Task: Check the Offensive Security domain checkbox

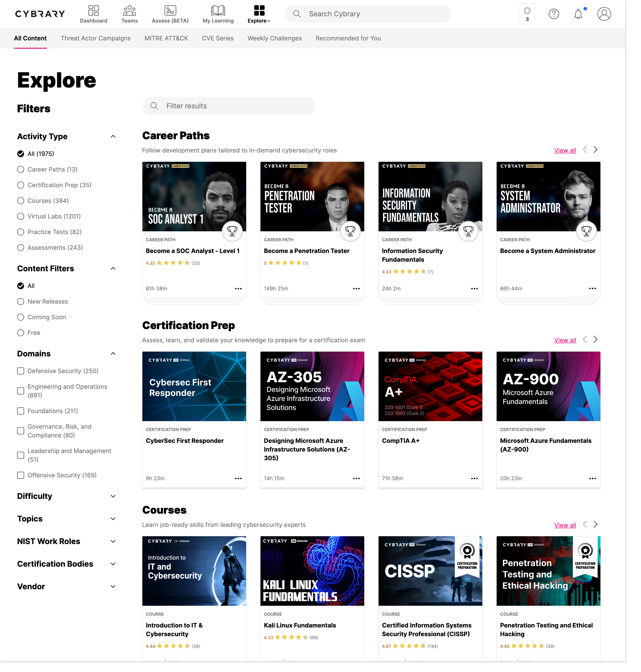Action: pos(21,475)
